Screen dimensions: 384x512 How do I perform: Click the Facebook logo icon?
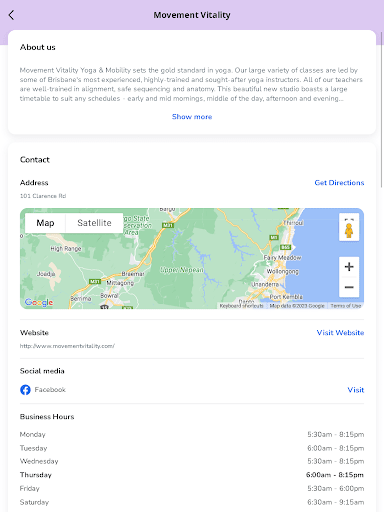(x=25, y=390)
